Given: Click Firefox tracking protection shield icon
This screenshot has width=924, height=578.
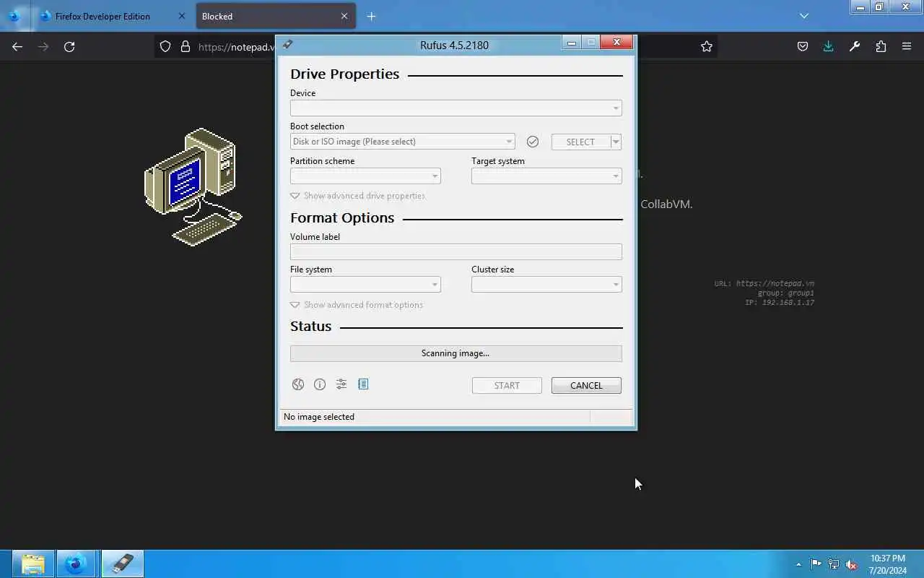Looking at the screenshot, I should click(x=165, y=46).
